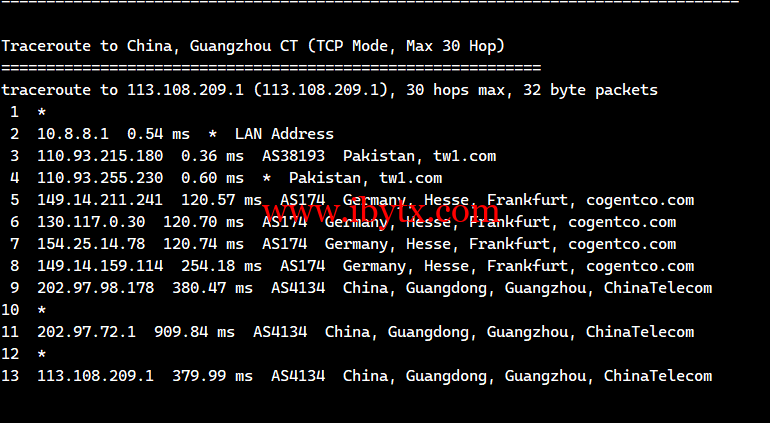Click cogentco.com on hop 6

tap(622, 222)
